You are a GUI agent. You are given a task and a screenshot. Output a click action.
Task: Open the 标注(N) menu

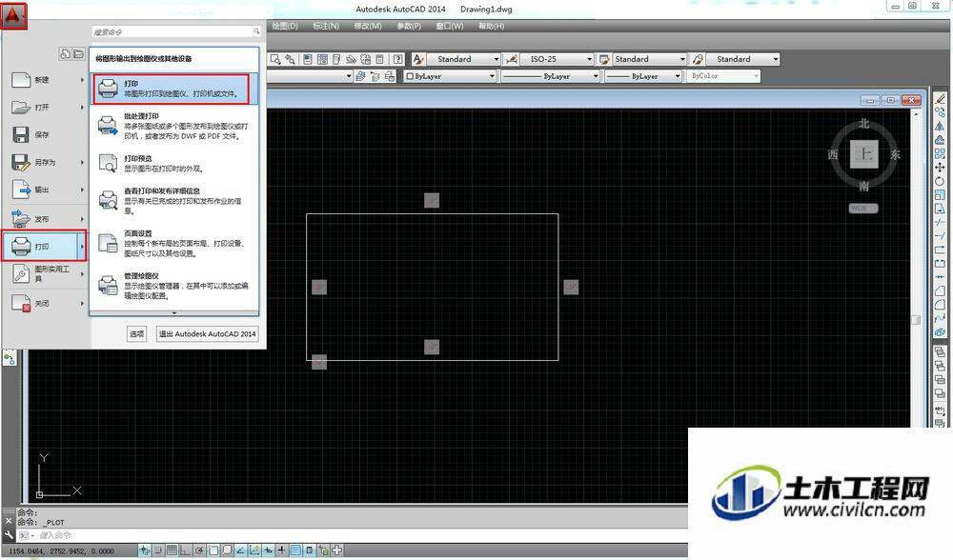326,26
